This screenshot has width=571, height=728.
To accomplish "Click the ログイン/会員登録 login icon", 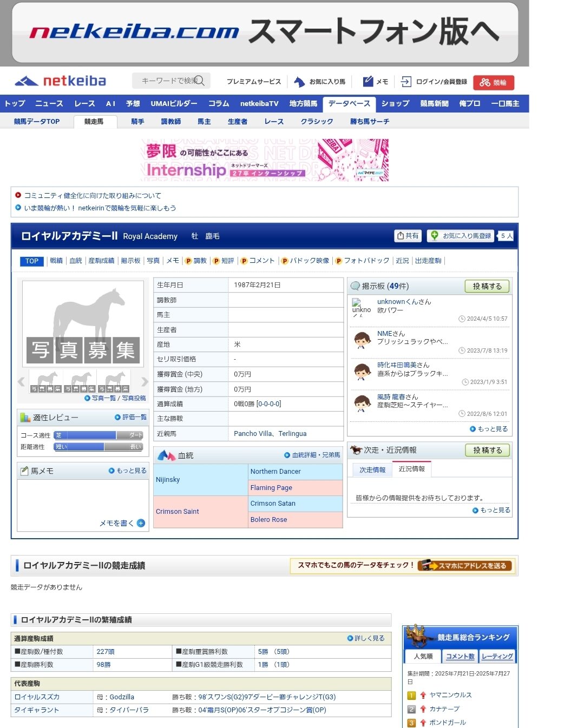I will 406,82.
